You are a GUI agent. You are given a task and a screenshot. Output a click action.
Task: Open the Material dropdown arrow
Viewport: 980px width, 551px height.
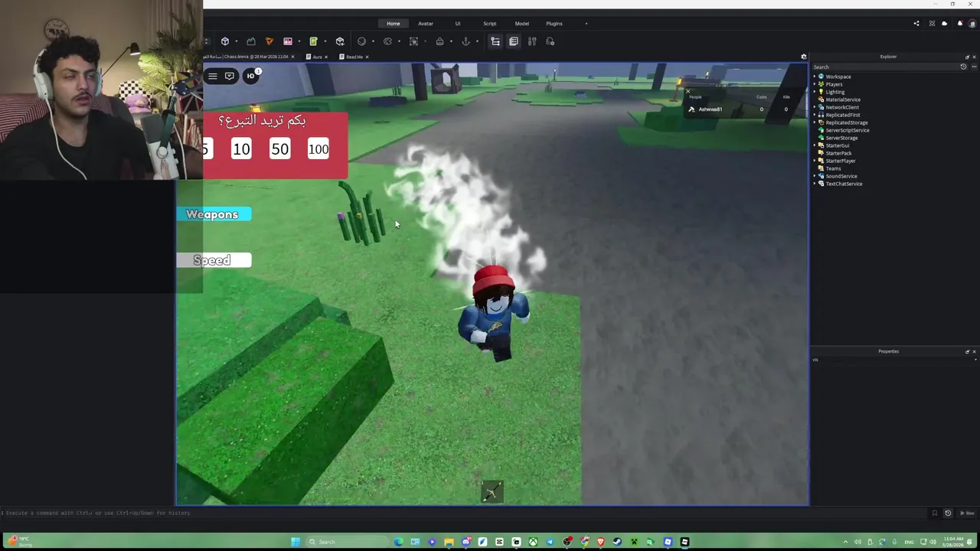pyautogui.click(x=373, y=41)
